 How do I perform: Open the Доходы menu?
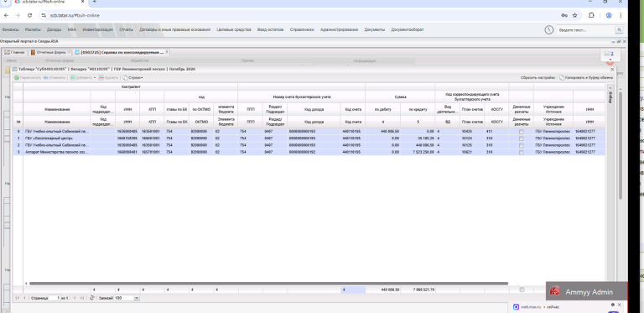[x=55, y=29]
